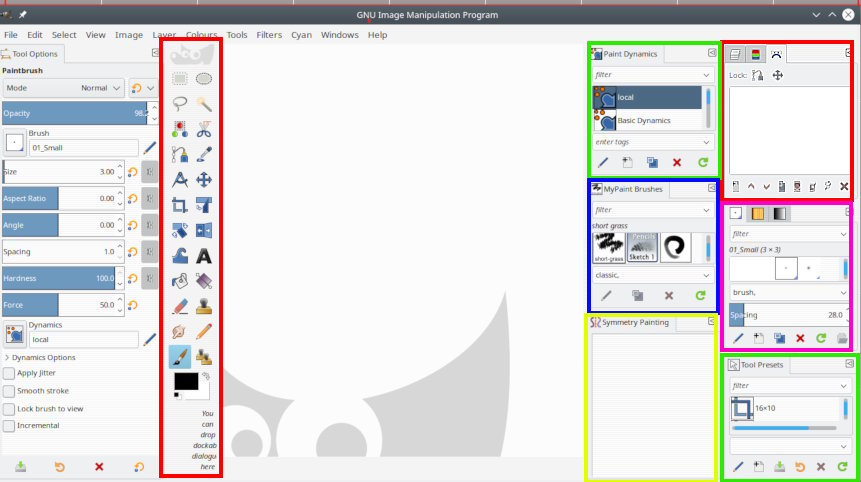861x482 pixels.
Task: Open Paint Dynamics filter dropdown
Action: pos(706,75)
